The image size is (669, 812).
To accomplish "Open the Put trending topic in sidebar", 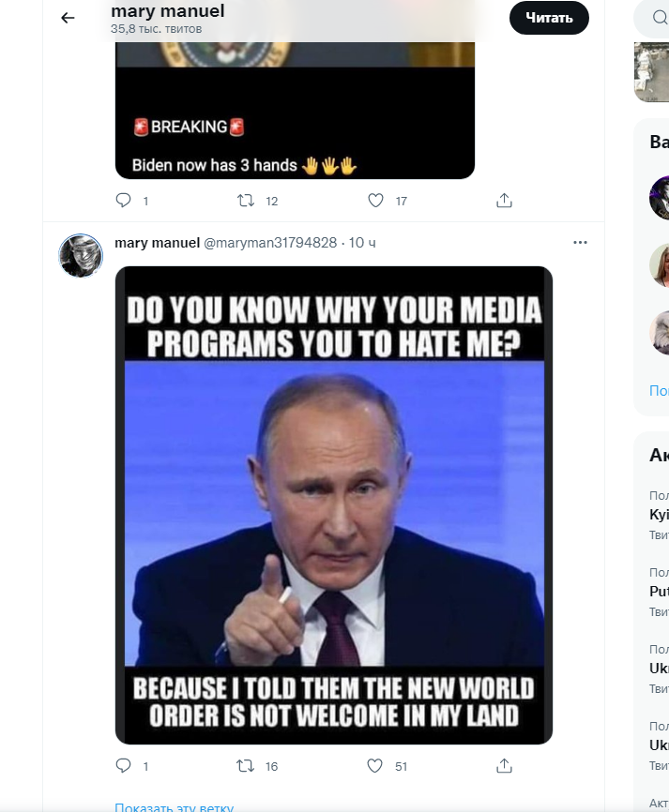I will (x=659, y=592).
